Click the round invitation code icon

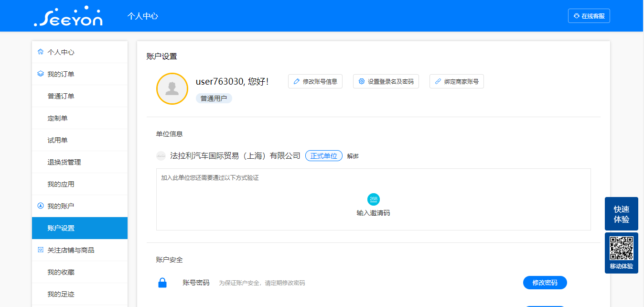(x=374, y=199)
